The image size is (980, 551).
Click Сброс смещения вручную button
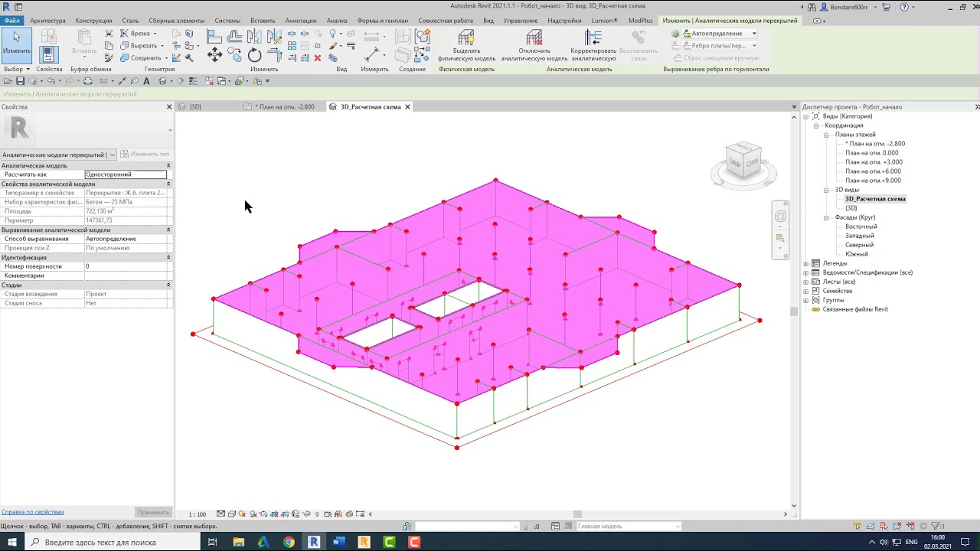(715, 58)
